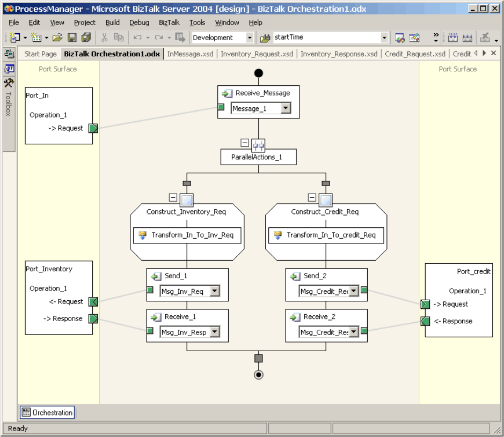Image resolution: width=504 pixels, height=437 pixels.
Task: Select the Port_credit port title
Action: pyautogui.click(x=473, y=272)
